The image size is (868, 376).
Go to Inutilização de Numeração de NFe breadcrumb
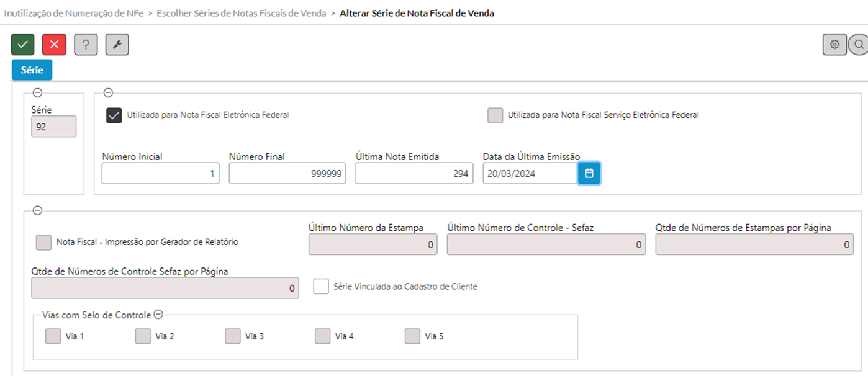pos(73,13)
